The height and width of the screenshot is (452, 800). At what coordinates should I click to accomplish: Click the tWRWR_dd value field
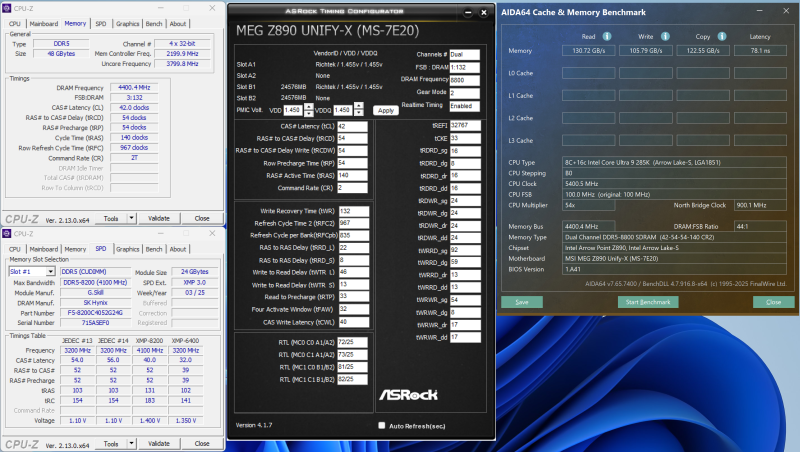465,337
